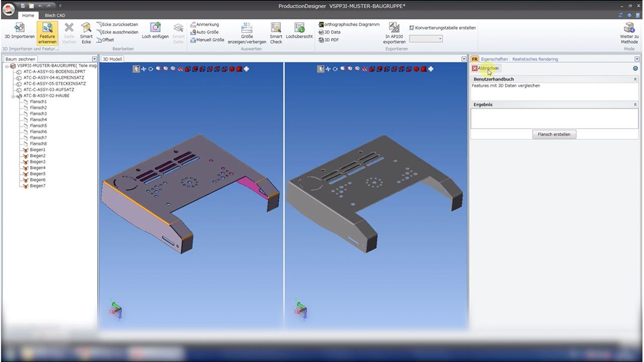Choose Ecke zurücksetzen in the ribbon
This screenshot has width=644, height=362.
coord(117,24)
